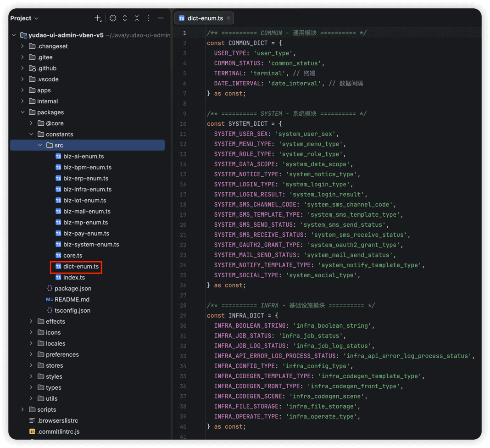
Task: Collapse the src folder chevron
Action: 40,145
